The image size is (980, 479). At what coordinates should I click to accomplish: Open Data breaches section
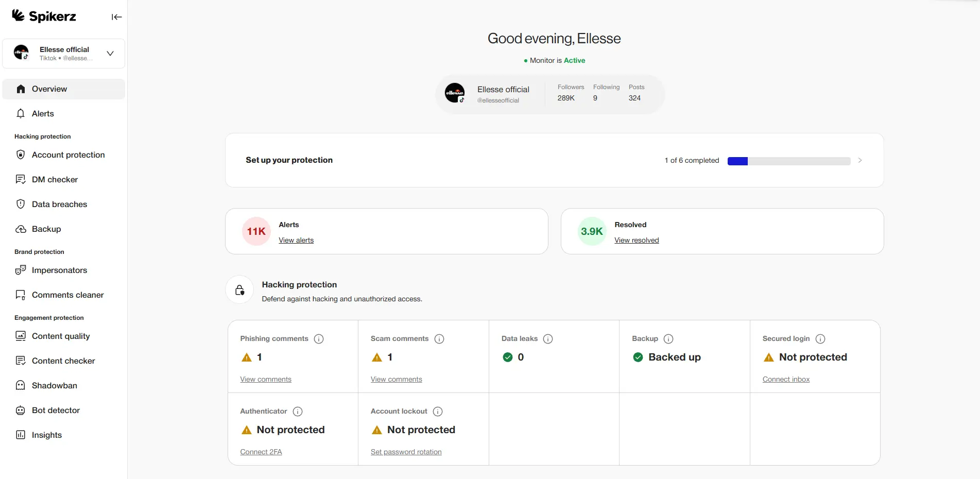pyautogui.click(x=64, y=204)
